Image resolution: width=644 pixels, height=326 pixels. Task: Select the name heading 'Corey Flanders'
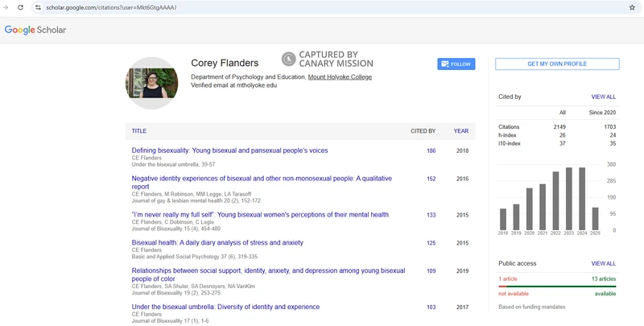[225, 63]
